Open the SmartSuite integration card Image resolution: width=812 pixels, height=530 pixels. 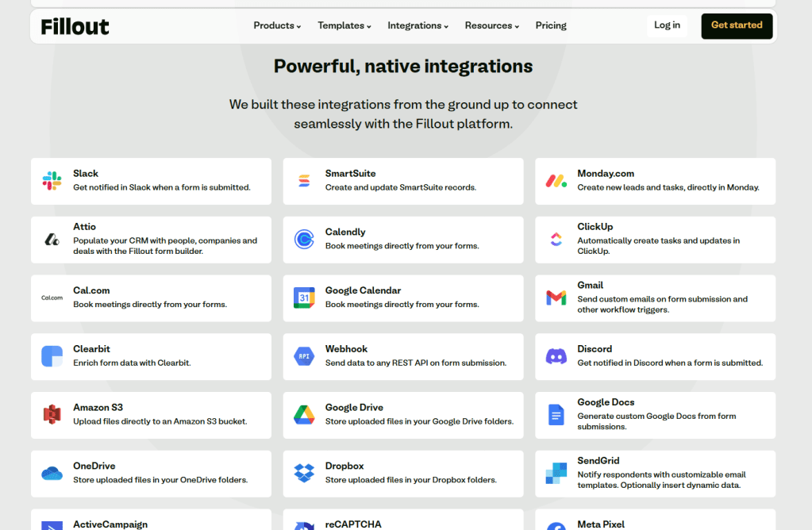403,181
